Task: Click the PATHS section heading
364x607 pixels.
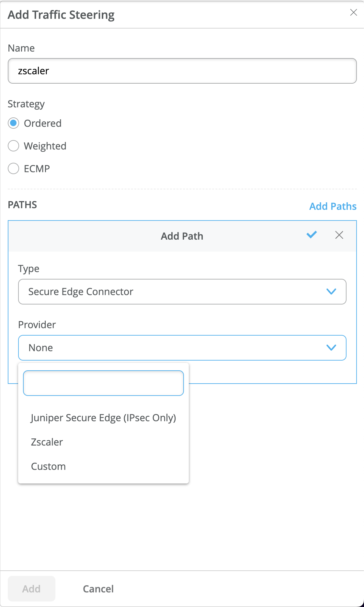Action: tap(22, 205)
